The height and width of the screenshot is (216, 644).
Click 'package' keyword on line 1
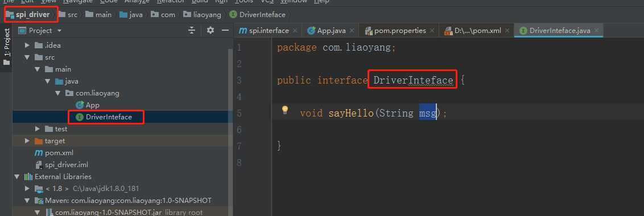point(297,48)
